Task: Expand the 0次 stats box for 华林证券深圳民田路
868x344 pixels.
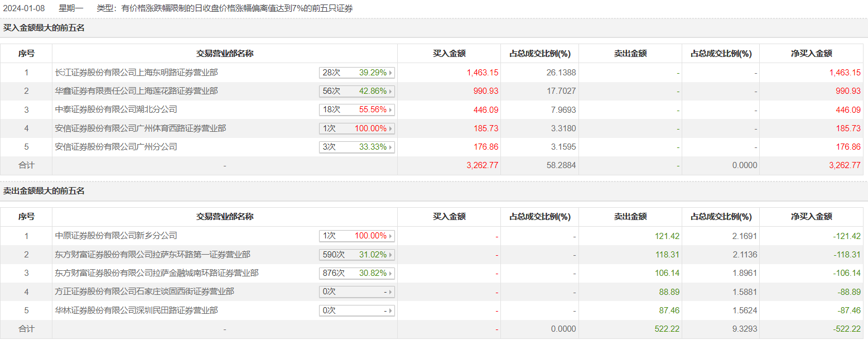Action: click(356, 310)
